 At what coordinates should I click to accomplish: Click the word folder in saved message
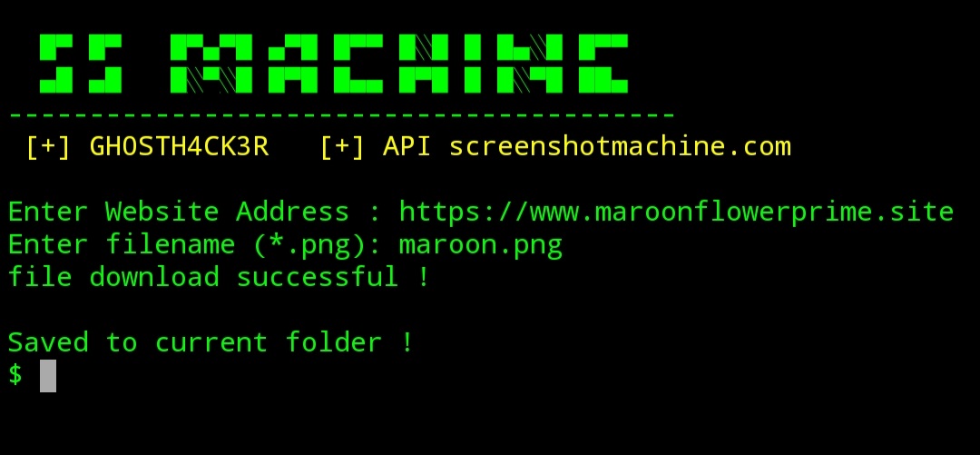pyautogui.click(x=333, y=342)
